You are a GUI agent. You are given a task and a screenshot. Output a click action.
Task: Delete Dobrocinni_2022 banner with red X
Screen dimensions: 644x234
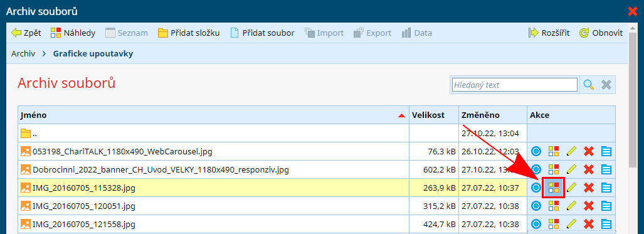[589, 169]
